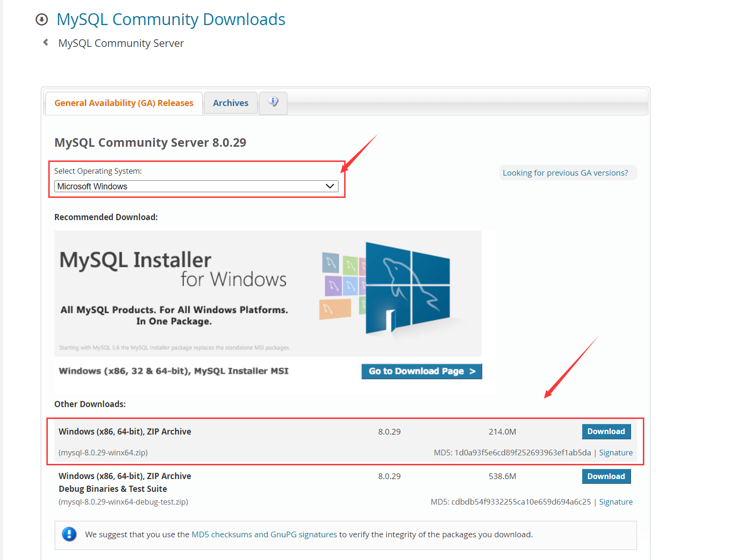Click file name (mysql-8.0.29-winx64-debug-test.zip)
Image resolution: width=756 pixels, height=560 pixels.
click(x=123, y=502)
